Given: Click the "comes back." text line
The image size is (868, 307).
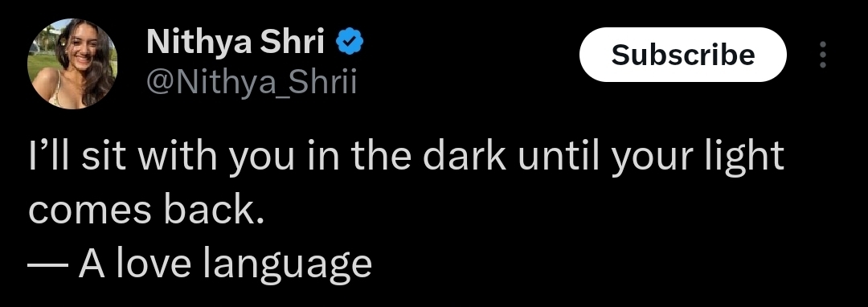Looking at the screenshot, I should tap(145, 211).
